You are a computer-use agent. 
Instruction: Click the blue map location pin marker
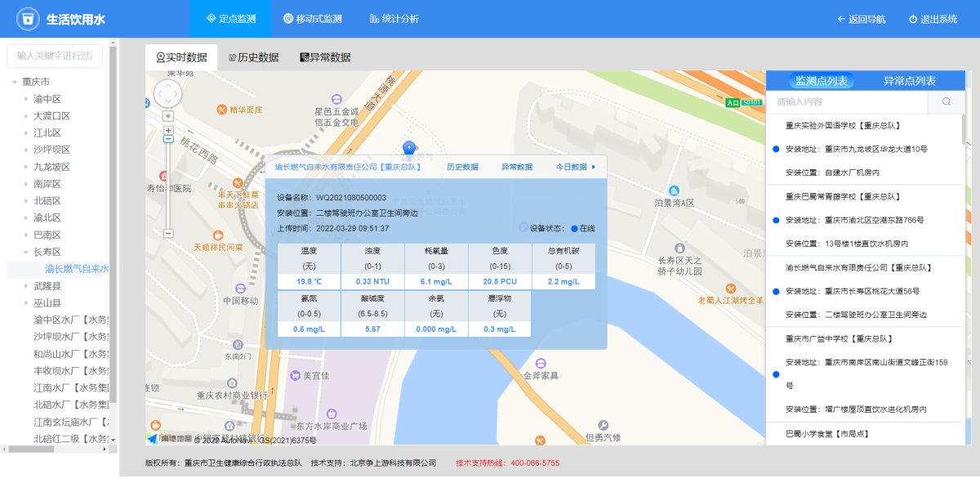pos(410,148)
